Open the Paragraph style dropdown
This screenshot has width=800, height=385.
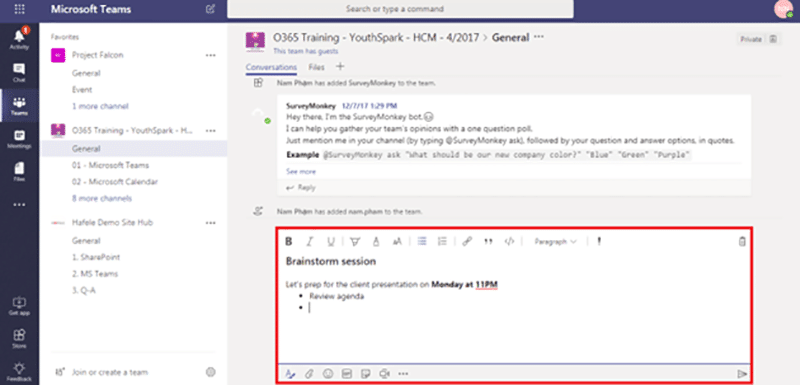coord(556,242)
